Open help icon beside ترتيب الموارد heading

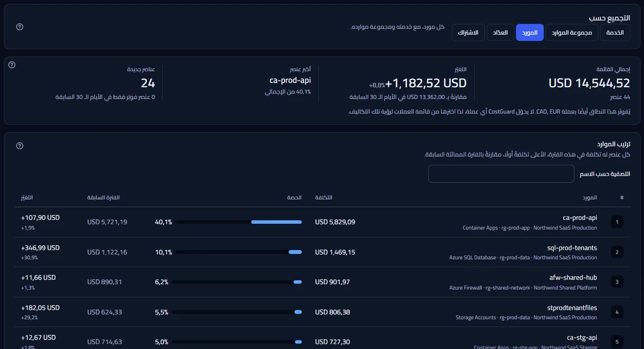coord(20,146)
